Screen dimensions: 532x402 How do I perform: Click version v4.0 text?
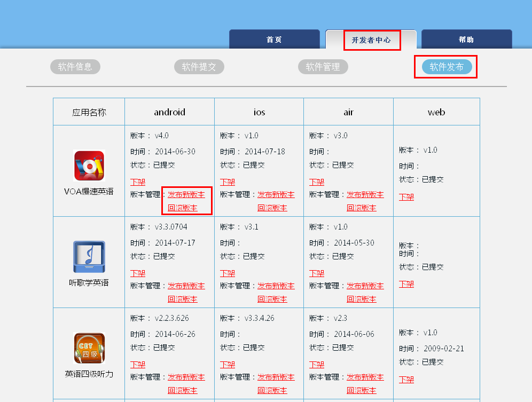click(x=162, y=136)
